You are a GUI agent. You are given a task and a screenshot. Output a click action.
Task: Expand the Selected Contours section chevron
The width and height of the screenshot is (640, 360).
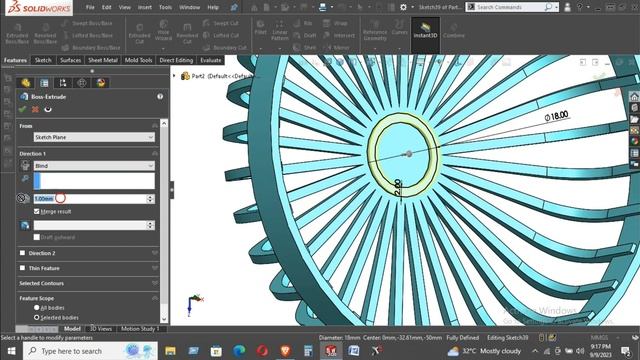pos(155,283)
